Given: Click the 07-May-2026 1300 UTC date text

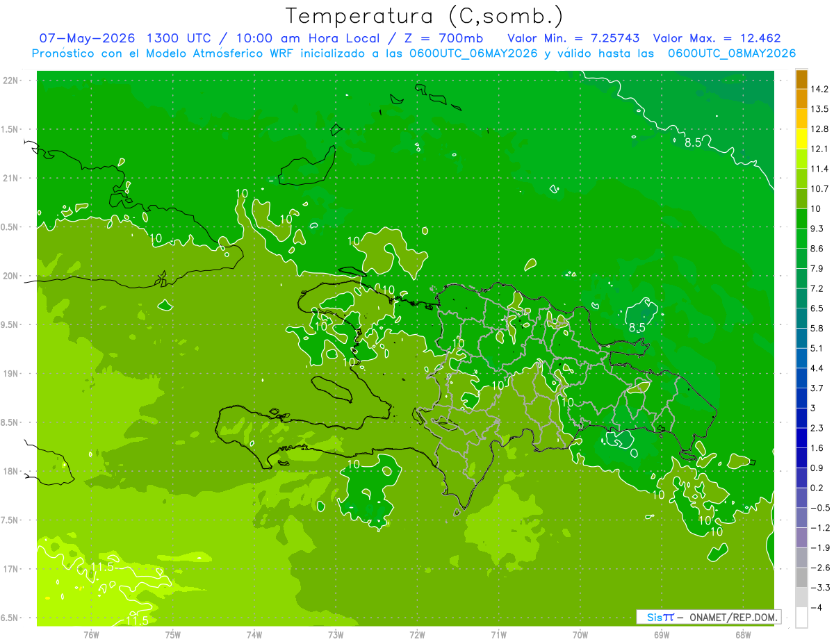Looking at the screenshot, I should [122, 38].
